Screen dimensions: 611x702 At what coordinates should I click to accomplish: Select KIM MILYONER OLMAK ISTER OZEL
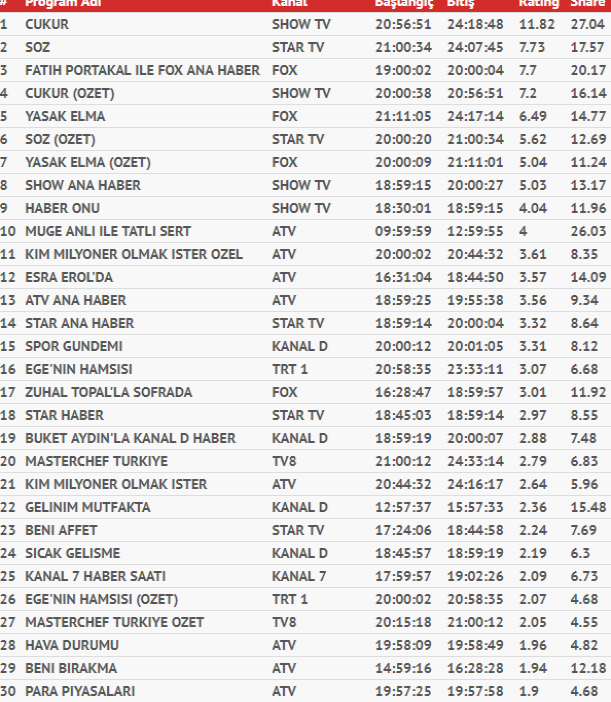pyautogui.click(x=134, y=254)
